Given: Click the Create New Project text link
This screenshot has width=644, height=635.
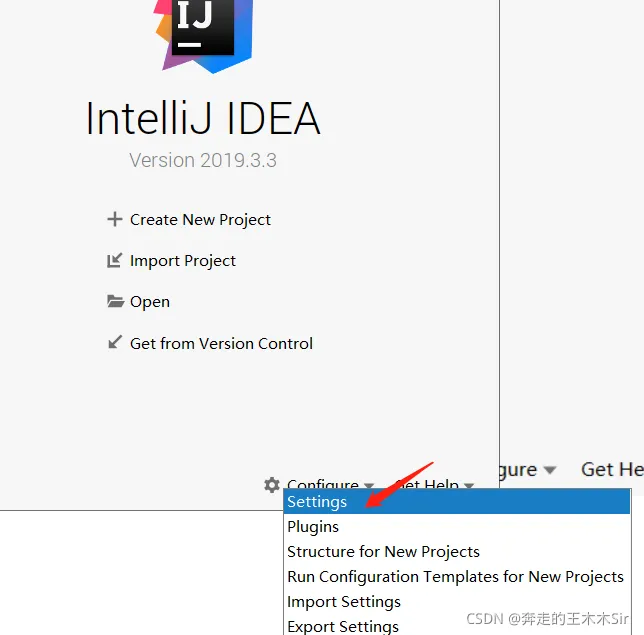Looking at the screenshot, I should tap(200, 220).
